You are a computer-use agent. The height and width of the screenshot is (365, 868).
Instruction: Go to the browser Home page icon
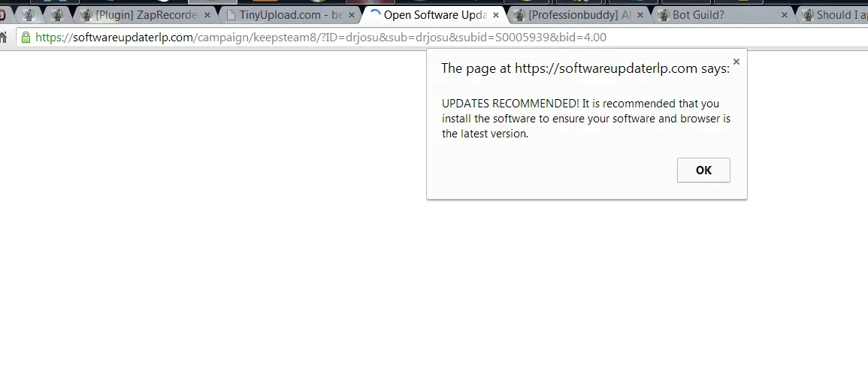point(4,38)
